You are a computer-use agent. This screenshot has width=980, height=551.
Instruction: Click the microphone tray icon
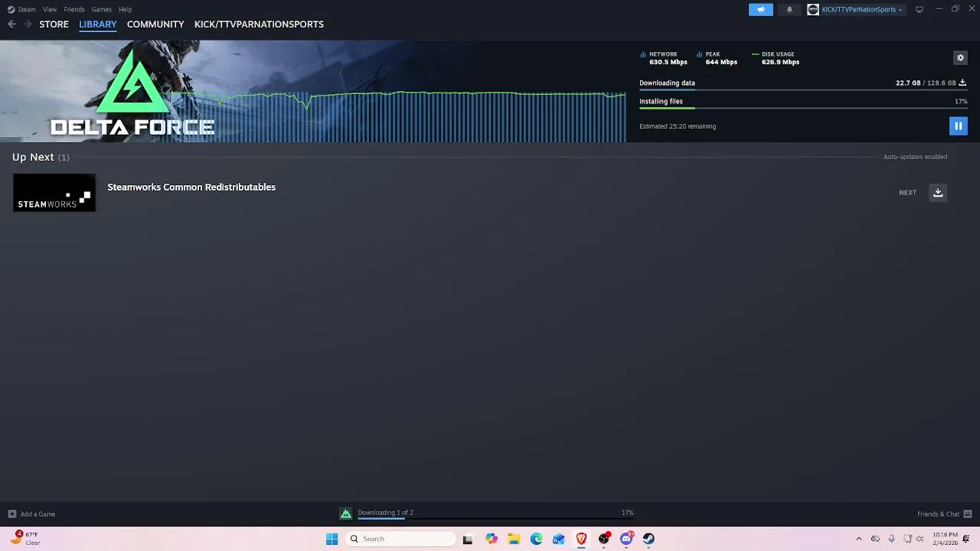[x=891, y=539]
